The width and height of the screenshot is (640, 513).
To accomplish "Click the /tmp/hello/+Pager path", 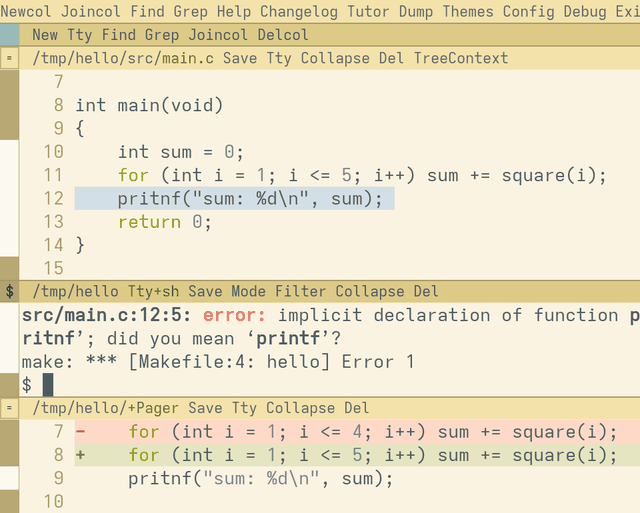I will click(105, 408).
